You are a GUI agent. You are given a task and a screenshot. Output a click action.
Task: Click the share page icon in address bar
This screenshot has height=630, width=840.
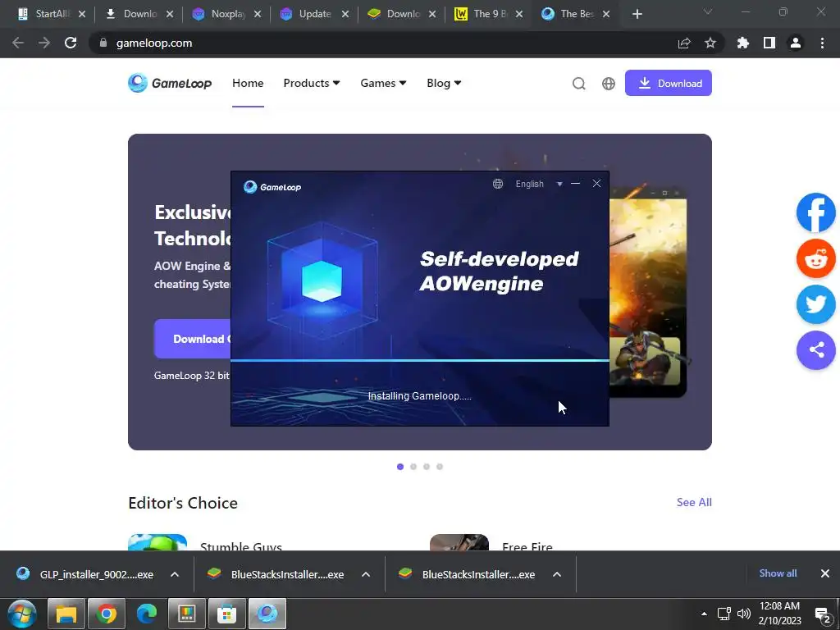(x=684, y=43)
